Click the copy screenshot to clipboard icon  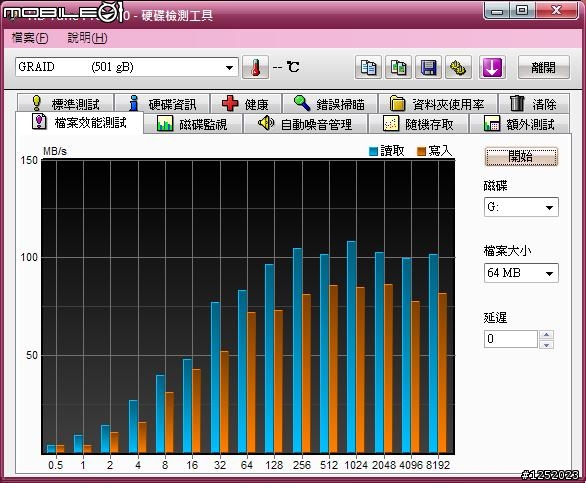coord(398,67)
